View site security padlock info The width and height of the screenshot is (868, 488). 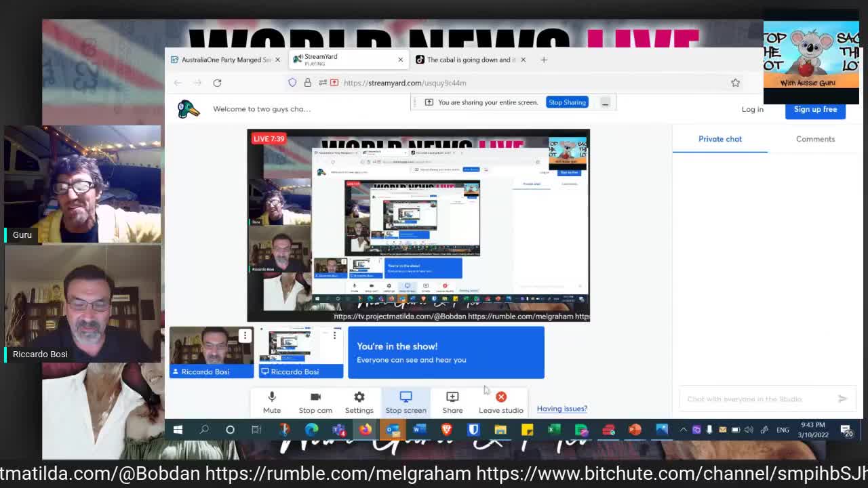[307, 83]
